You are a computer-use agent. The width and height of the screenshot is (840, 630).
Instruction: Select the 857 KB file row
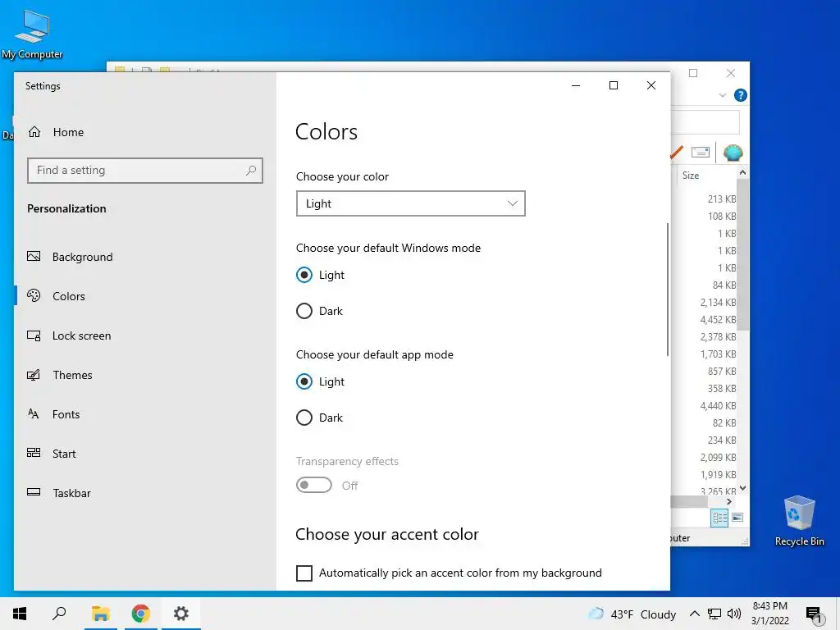pyautogui.click(x=722, y=371)
